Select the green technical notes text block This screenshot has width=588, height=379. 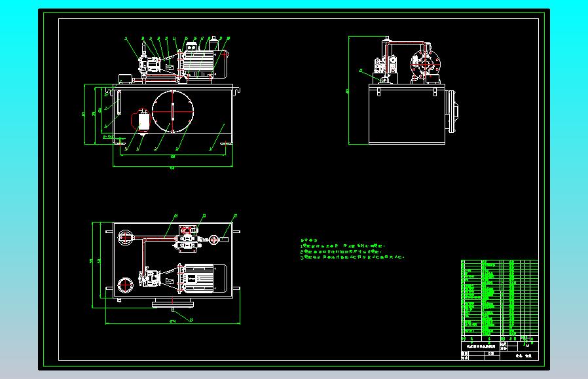click(352, 249)
